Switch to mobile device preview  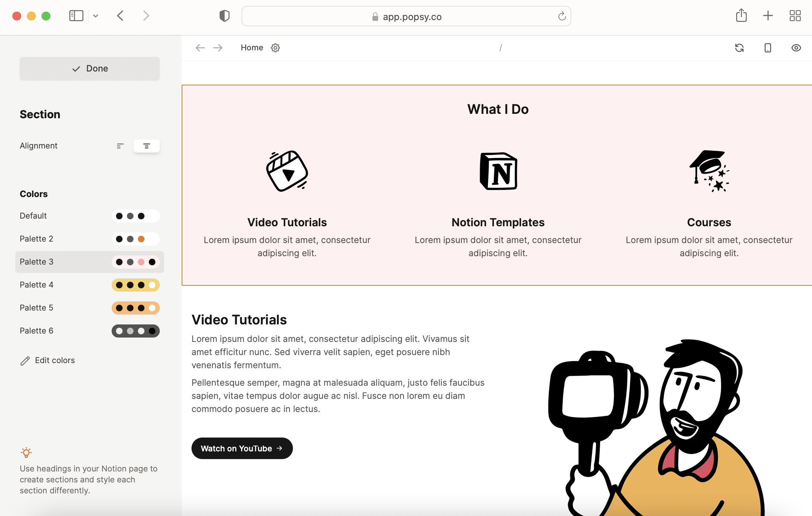click(768, 48)
